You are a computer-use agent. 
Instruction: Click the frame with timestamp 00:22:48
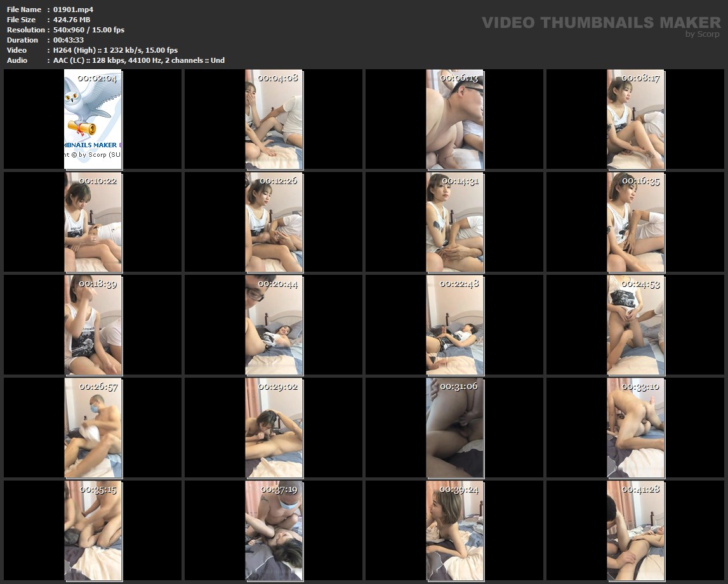(454, 325)
